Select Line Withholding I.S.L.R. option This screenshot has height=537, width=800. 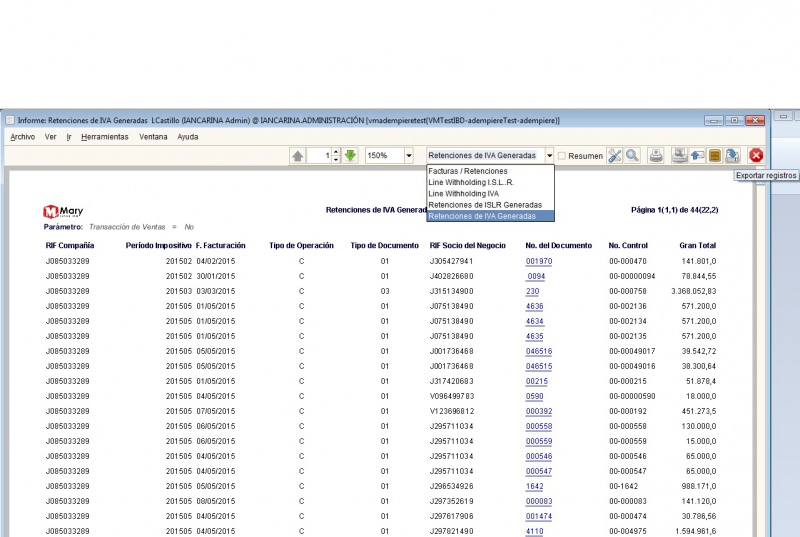490,182
